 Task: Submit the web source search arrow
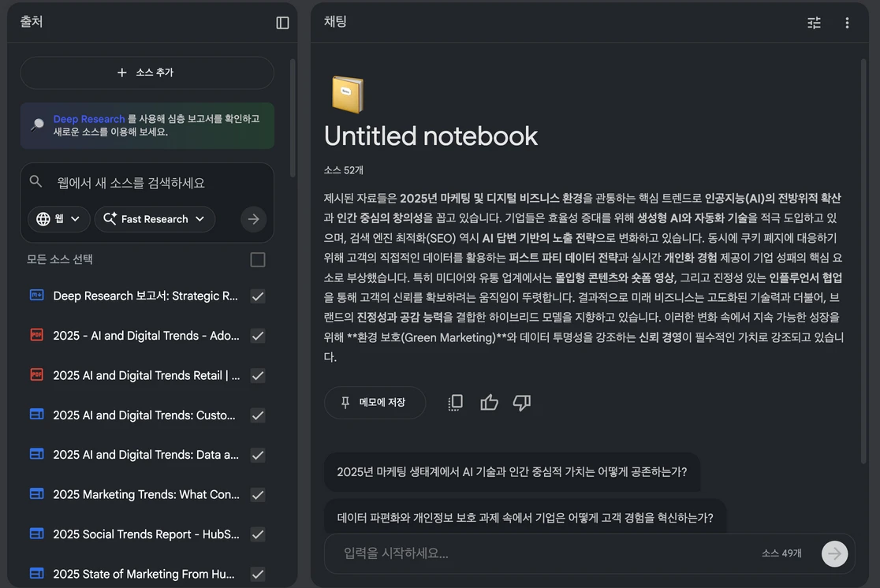coord(253,219)
